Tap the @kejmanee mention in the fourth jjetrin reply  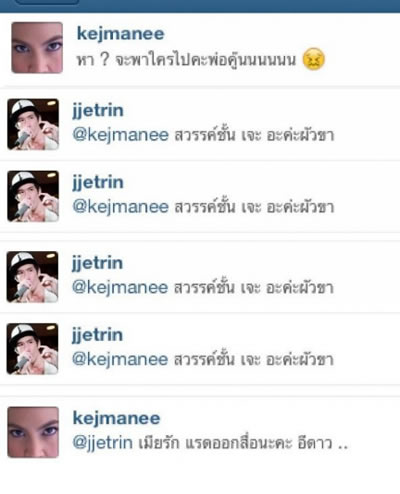click(120, 359)
